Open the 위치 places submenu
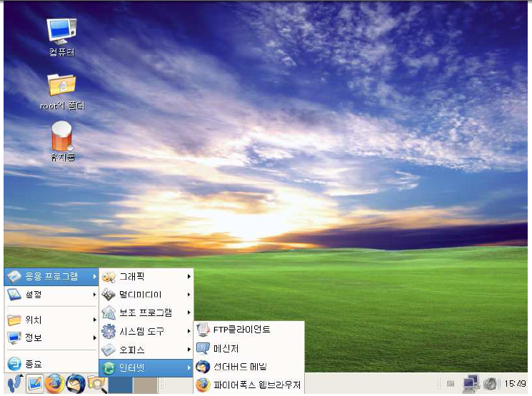The height and width of the screenshot is (396, 532). (51, 320)
